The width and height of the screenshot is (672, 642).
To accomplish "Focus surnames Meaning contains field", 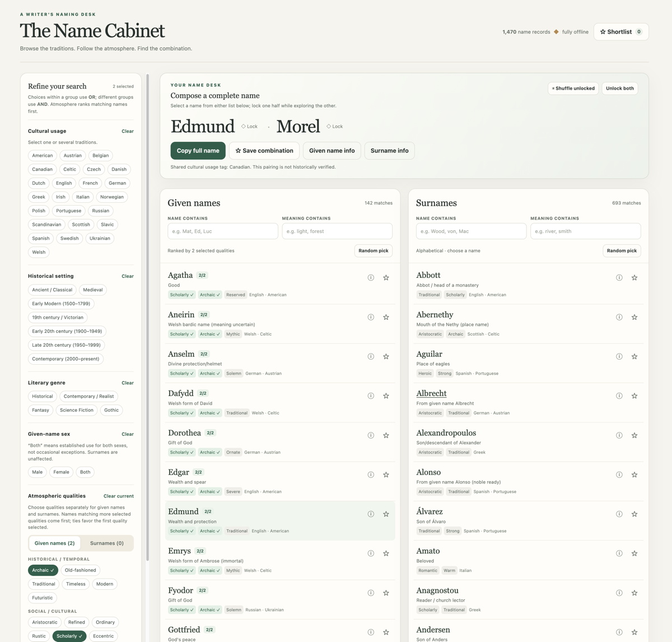I will [586, 231].
